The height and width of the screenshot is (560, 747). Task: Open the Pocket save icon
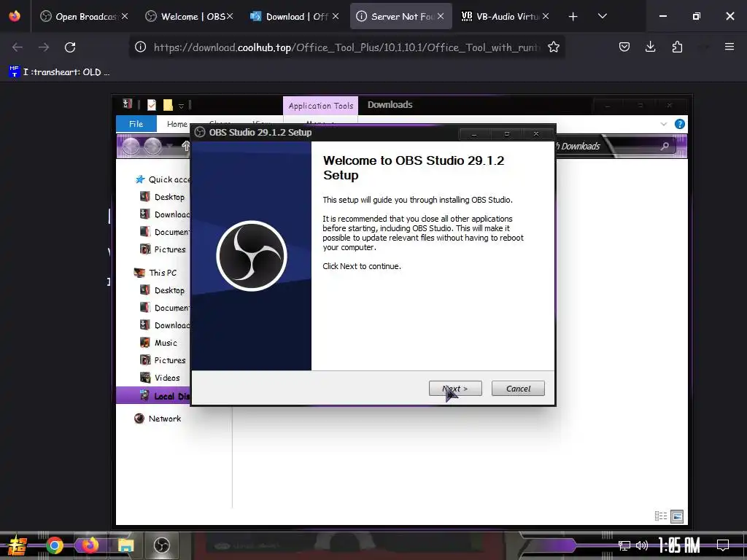tap(624, 47)
